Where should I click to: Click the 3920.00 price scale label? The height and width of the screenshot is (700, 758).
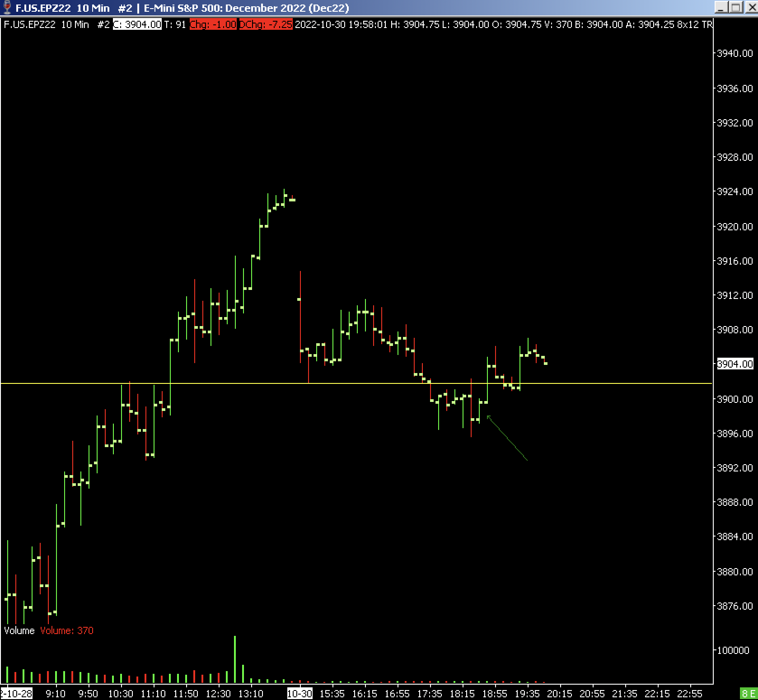point(735,226)
